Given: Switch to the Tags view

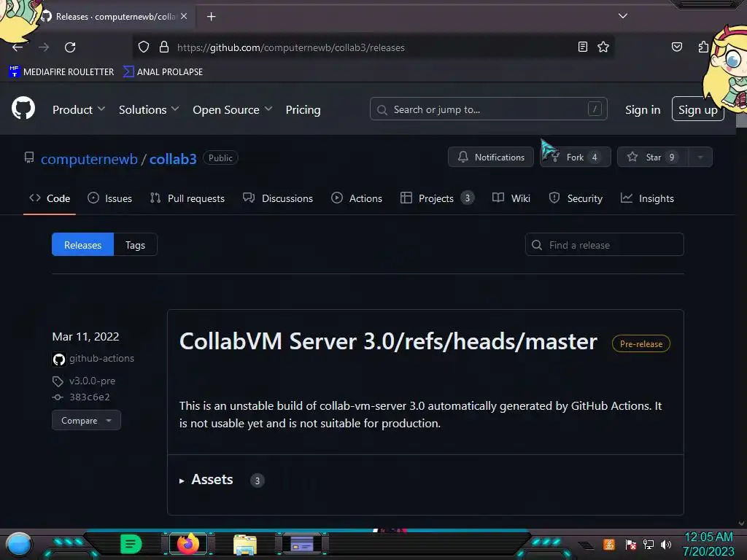Looking at the screenshot, I should 135,245.
